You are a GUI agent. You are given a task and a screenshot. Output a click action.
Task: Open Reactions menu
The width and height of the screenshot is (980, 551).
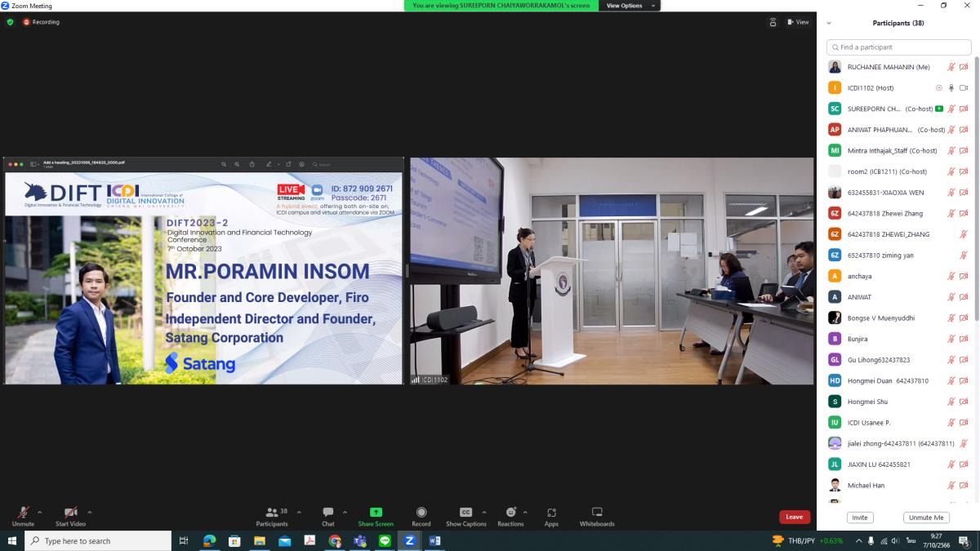click(x=510, y=516)
